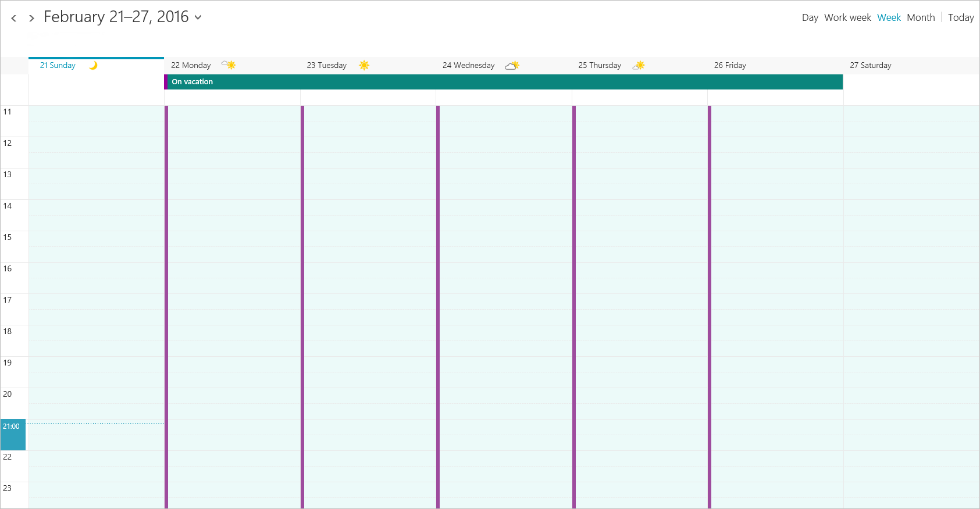Image resolution: width=980 pixels, height=509 pixels.
Task: Open the On vacation event
Action: [x=503, y=82]
